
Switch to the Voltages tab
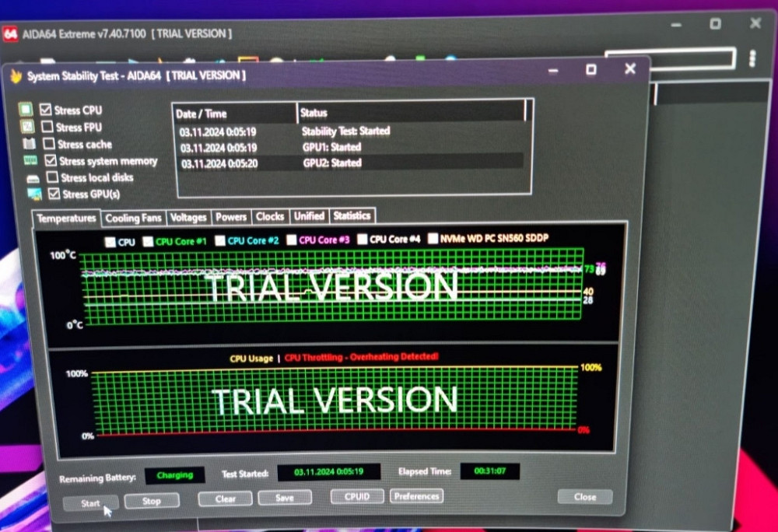[188, 218]
